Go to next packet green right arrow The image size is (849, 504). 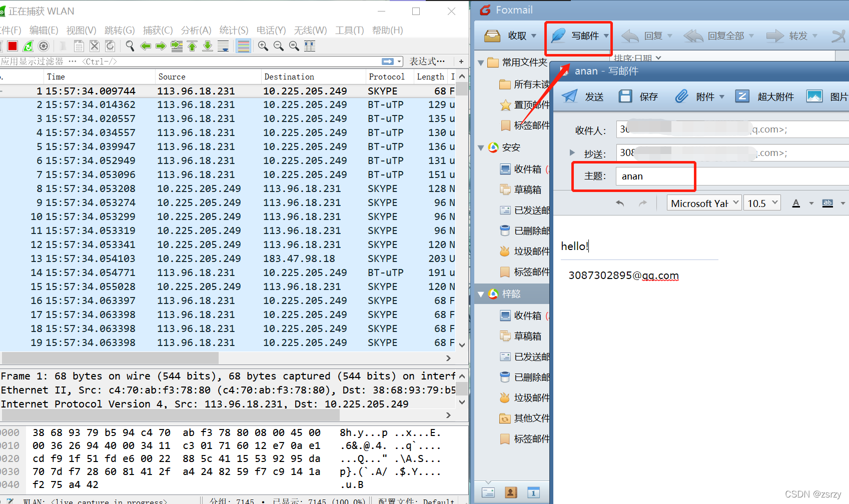click(x=161, y=46)
